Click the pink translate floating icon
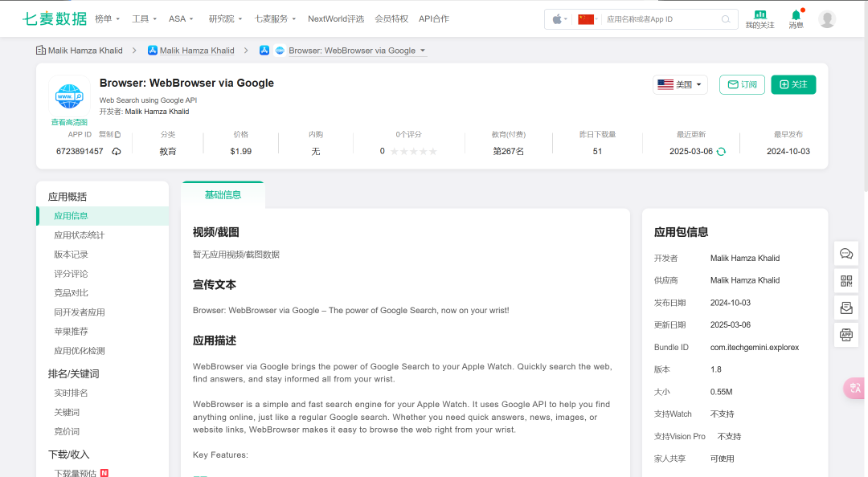The image size is (868, 477). [x=854, y=388]
